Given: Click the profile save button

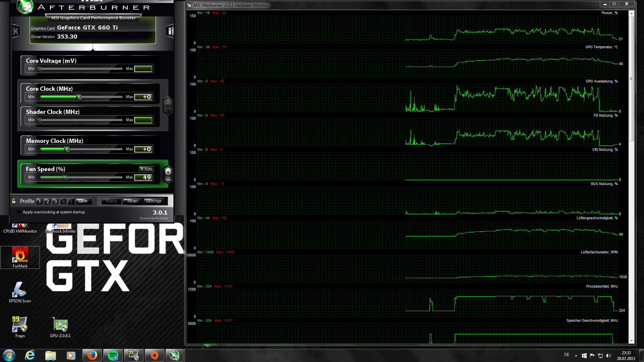Looking at the screenshot, I should click(83, 201).
